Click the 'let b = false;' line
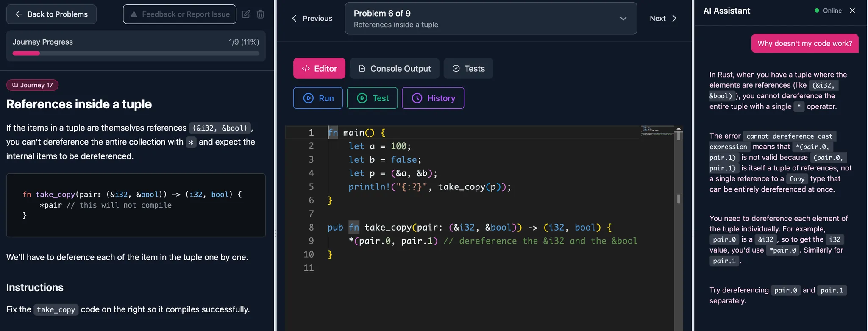This screenshot has width=868, height=331. (385, 159)
